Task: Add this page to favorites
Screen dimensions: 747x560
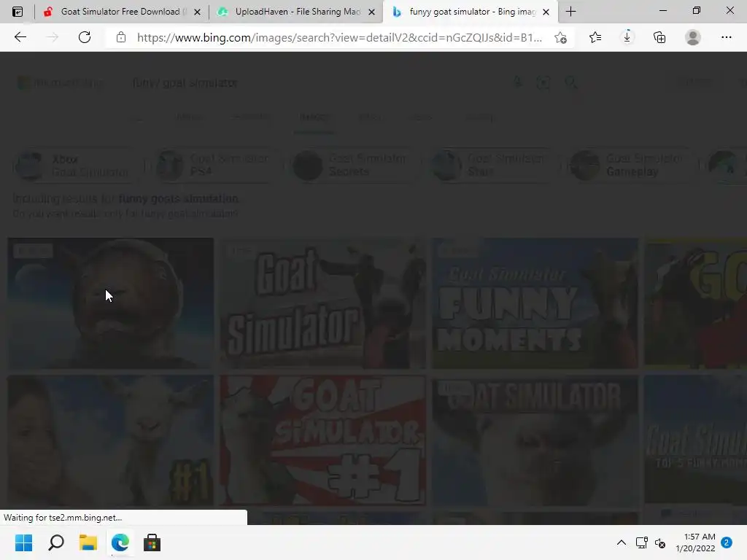Action: click(x=561, y=37)
